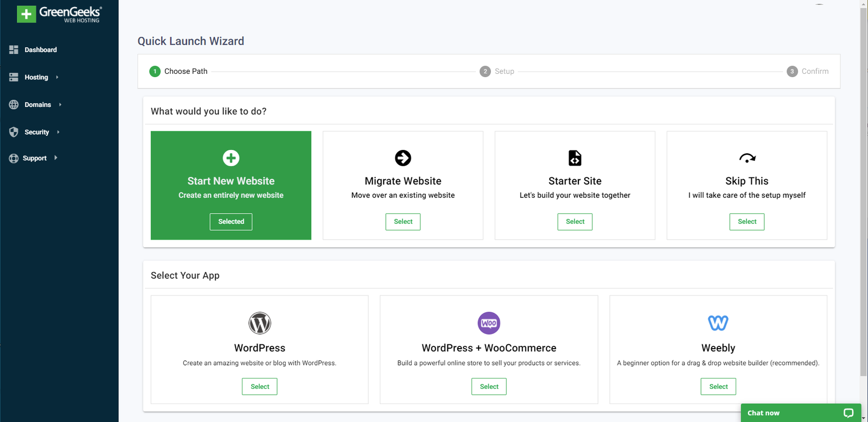Click the vertical page scrollbar

click(x=864, y=190)
